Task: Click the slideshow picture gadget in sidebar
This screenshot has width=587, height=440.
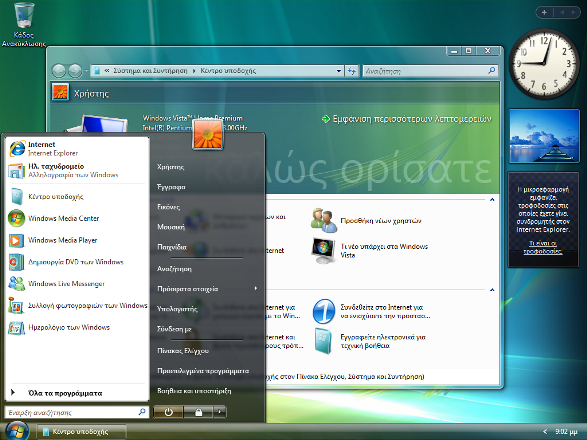Action: (544, 136)
